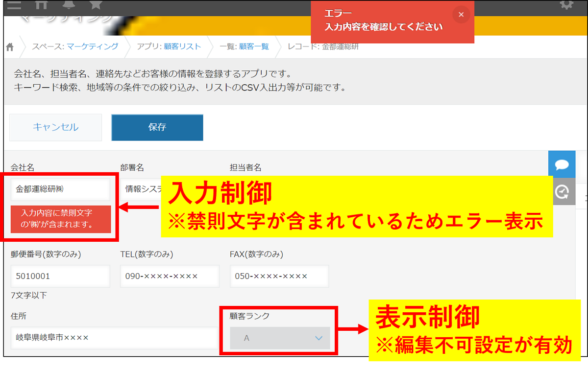Go to マーケティング space link
Image resolution: width=588 pixels, height=370 pixels.
[x=92, y=46]
